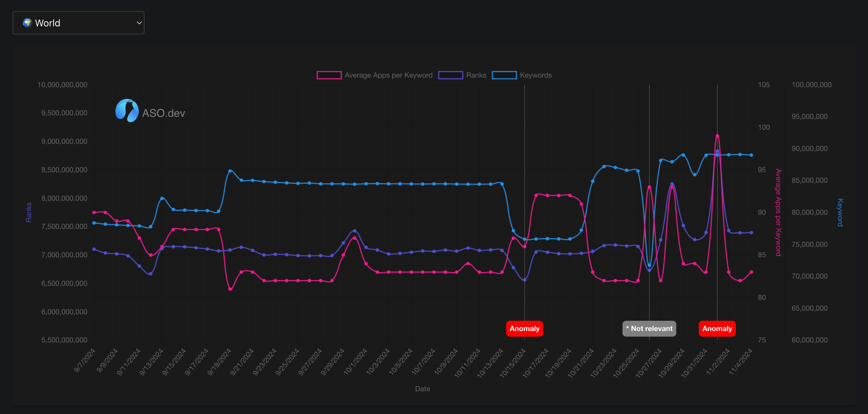The height and width of the screenshot is (414, 868).
Task: Click the Anomaly marker near 11/2/2024
Action: pos(717,328)
